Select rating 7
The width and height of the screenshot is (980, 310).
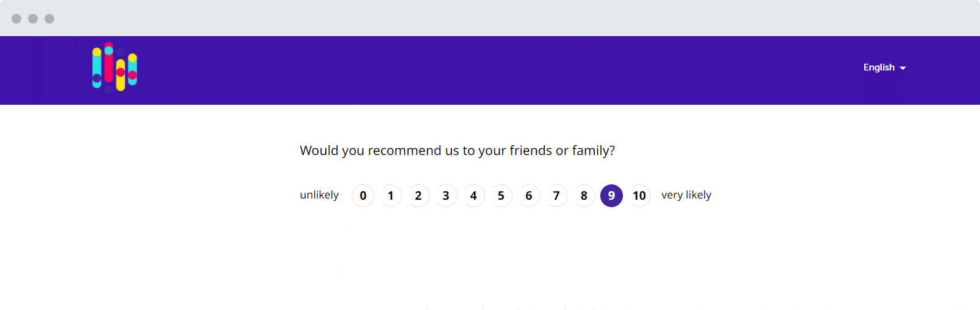(556, 195)
